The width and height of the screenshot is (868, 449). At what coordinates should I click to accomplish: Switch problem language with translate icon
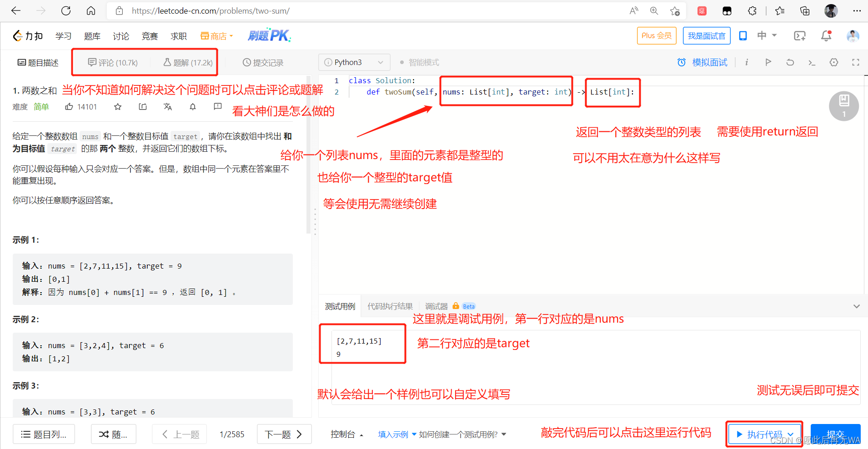(168, 107)
